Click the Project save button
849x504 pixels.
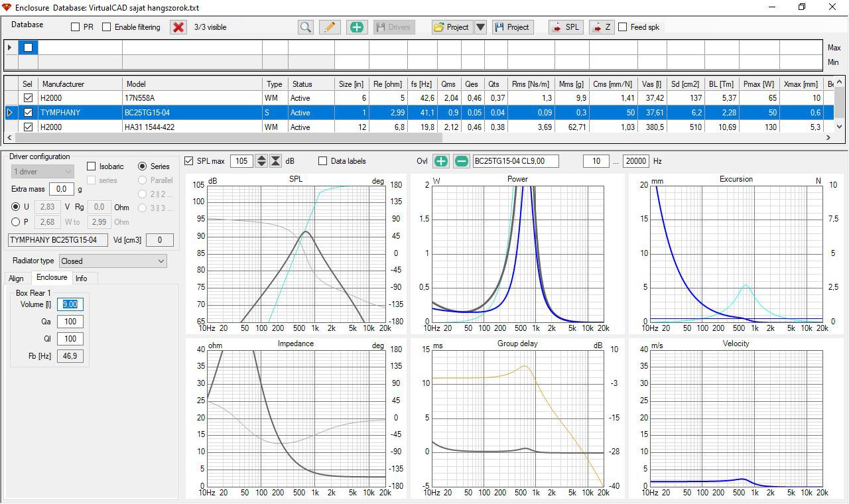click(513, 27)
